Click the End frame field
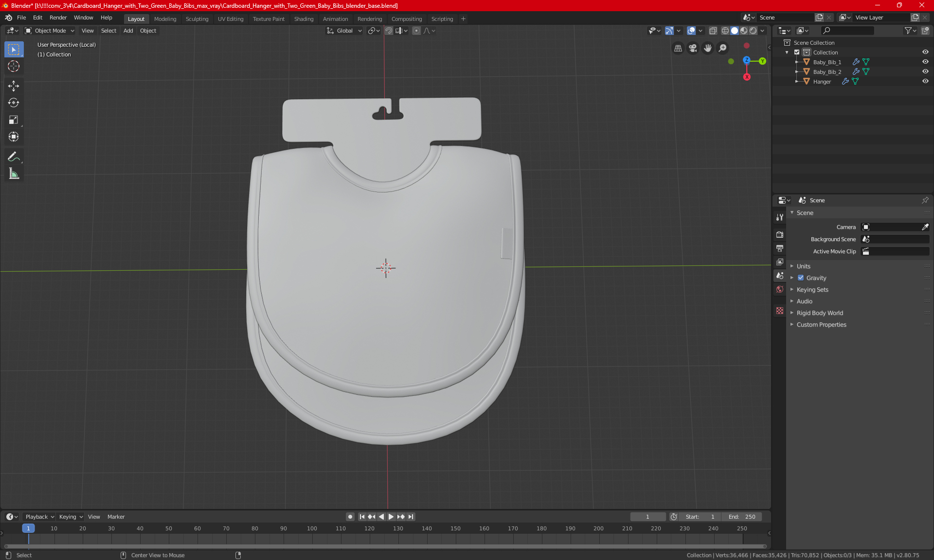Viewport: 934px width, 560px height. 742,517
